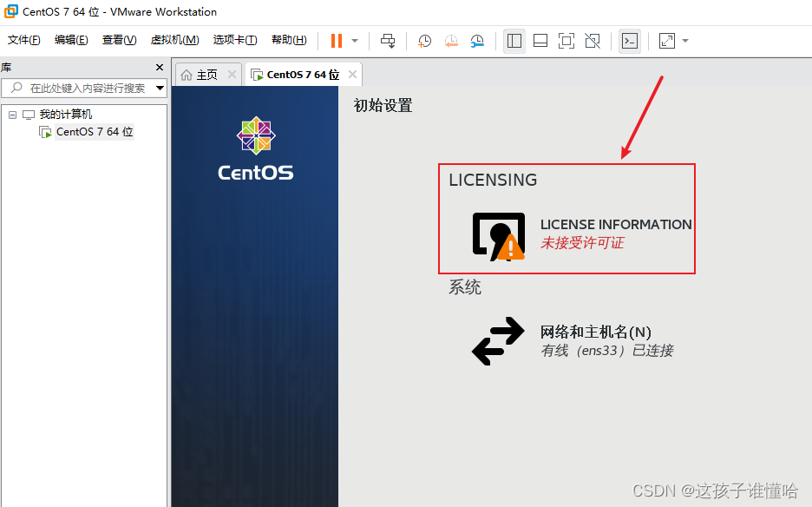Open the 查看(V) menu
Image resolution: width=812 pixels, height=507 pixels.
click(x=119, y=40)
